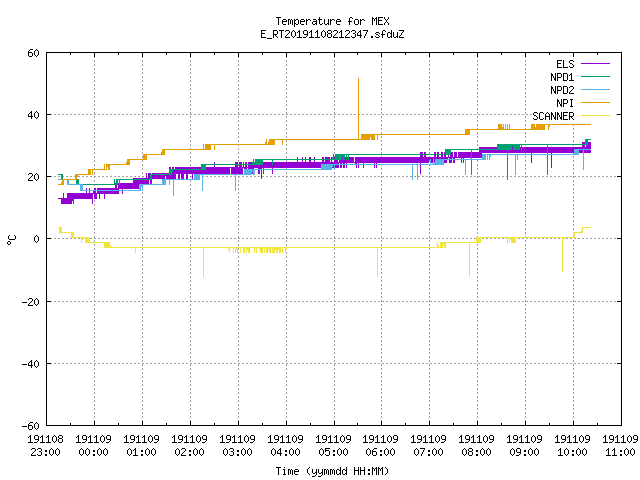
Task: Click the yellow SCANNER legend line sample
Action: coord(595,116)
